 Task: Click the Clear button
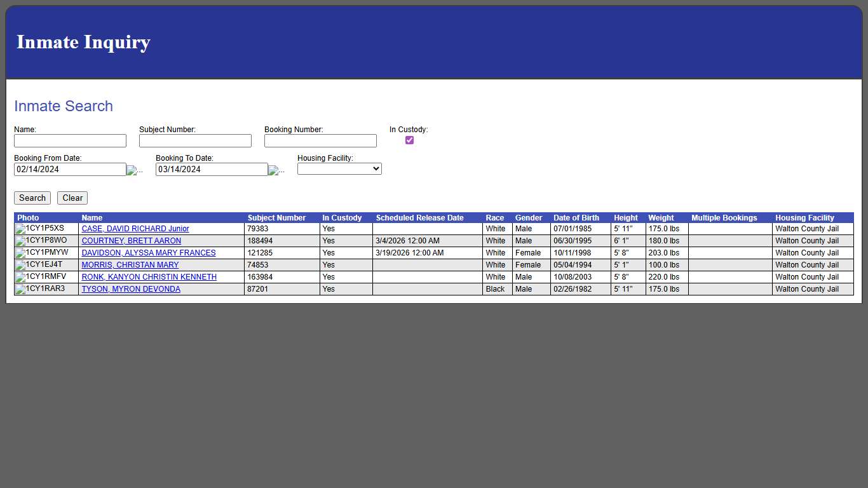tap(72, 198)
